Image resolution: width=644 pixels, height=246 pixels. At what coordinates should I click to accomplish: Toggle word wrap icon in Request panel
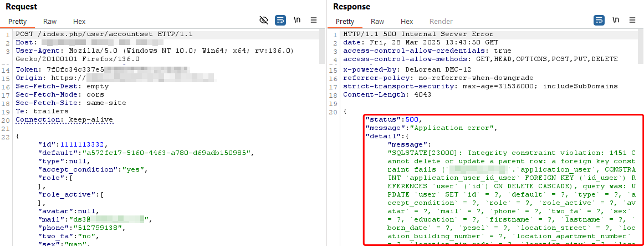280,20
